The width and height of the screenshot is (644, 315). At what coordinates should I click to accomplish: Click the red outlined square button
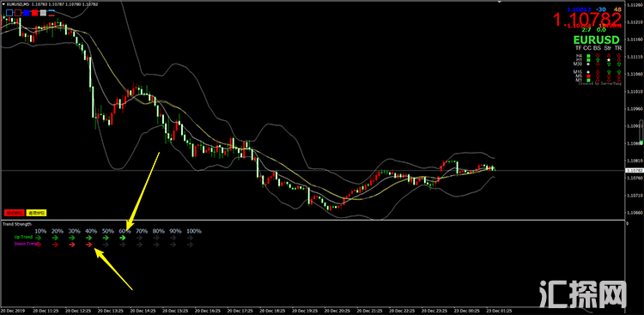pyautogui.click(x=18, y=13)
